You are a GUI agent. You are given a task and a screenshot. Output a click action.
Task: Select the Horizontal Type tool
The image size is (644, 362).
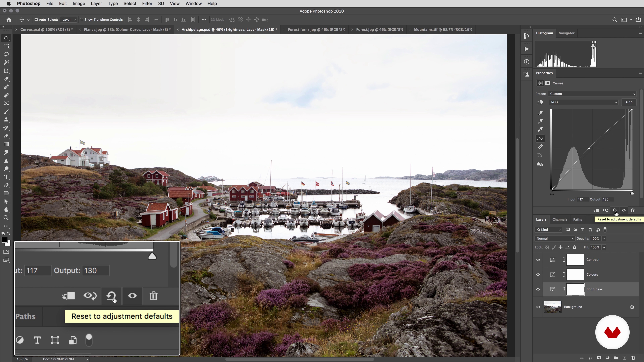(x=6, y=177)
